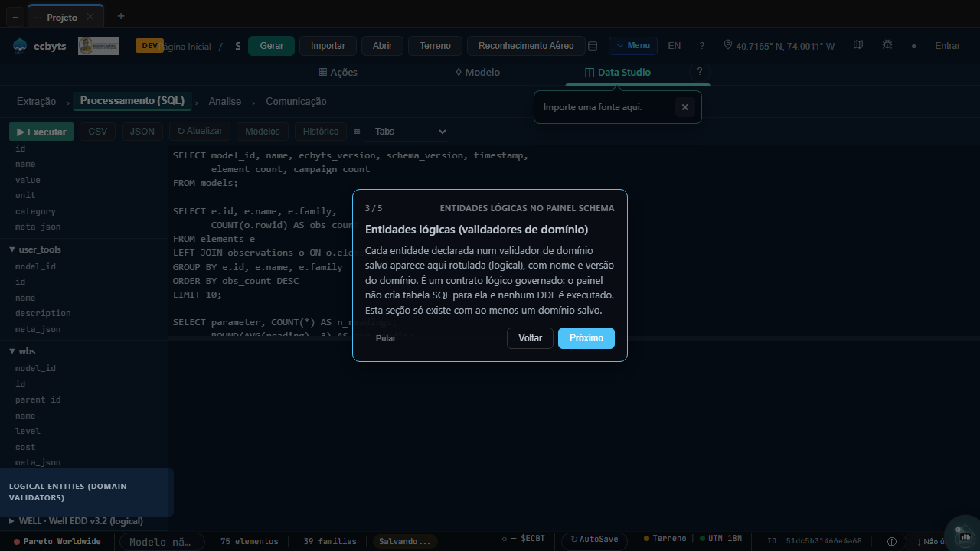
Task: Close the 'Importe uma fonte aqui' tooltip
Action: [x=685, y=107]
